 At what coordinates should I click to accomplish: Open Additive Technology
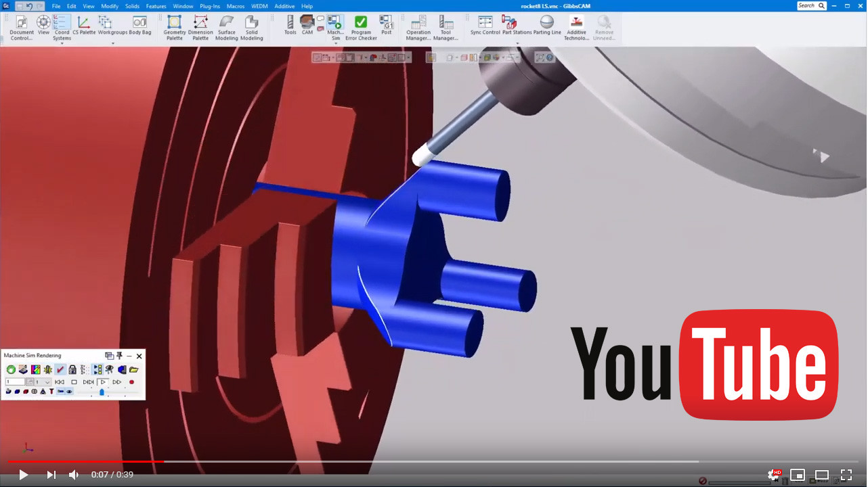(577, 28)
